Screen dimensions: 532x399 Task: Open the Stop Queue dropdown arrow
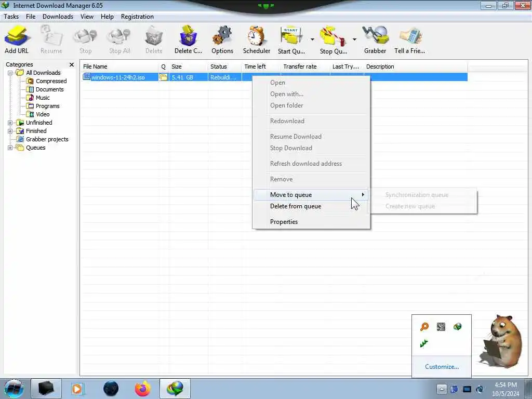click(354, 39)
